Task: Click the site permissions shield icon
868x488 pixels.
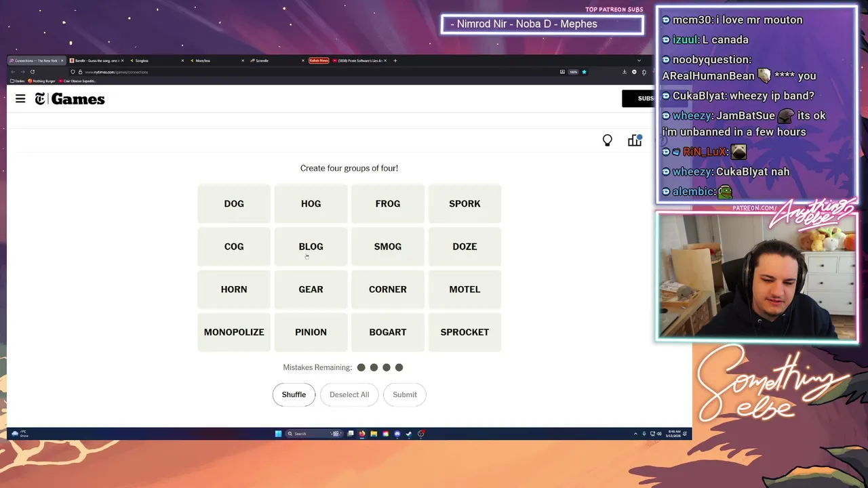Action: (73, 72)
